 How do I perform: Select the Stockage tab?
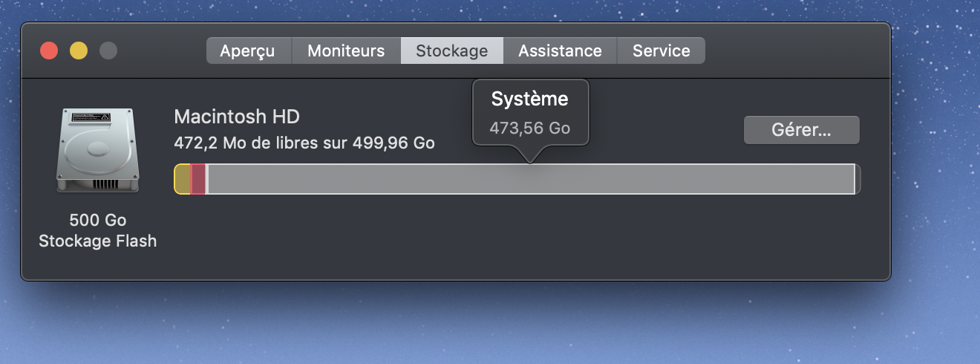pyautogui.click(x=451, y=51)
